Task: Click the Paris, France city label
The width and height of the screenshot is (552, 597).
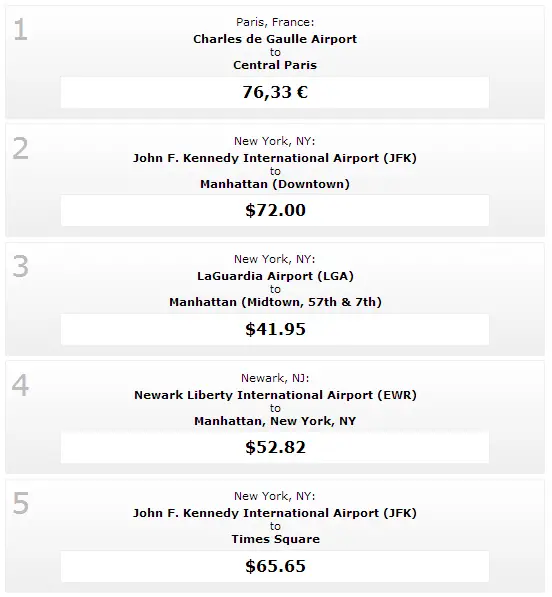Action: click(x=275, y=22)
